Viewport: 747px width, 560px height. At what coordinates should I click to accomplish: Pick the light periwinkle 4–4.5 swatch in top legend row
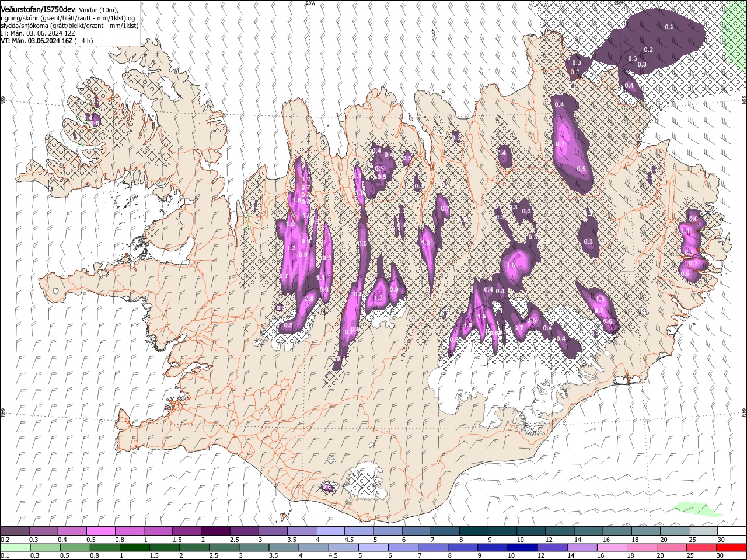tap(330, 531)
